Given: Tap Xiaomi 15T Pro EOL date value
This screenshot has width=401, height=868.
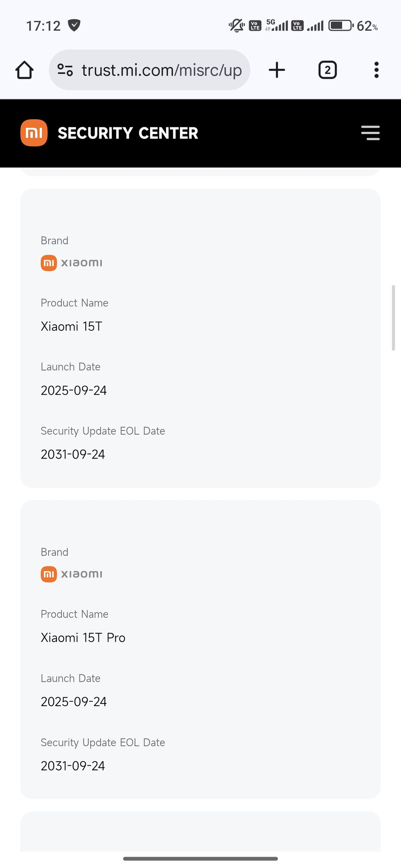Looking at the screenshot, I should (73, 766).
